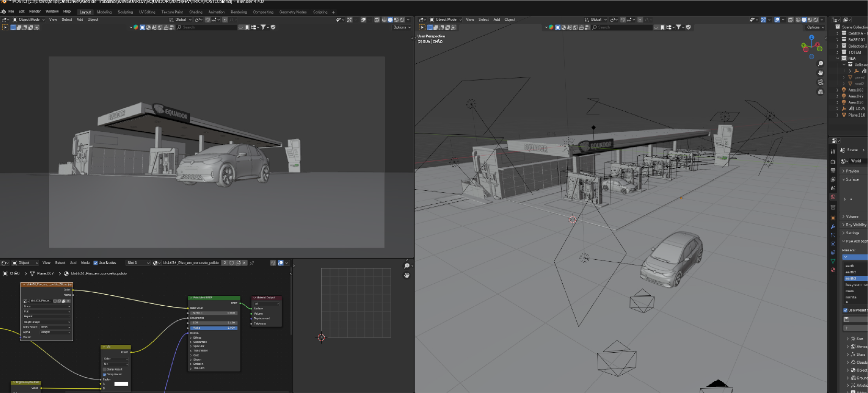Open the Node menu in node editor
This screenshot has width=868, height=393.
tap(85, 263)
